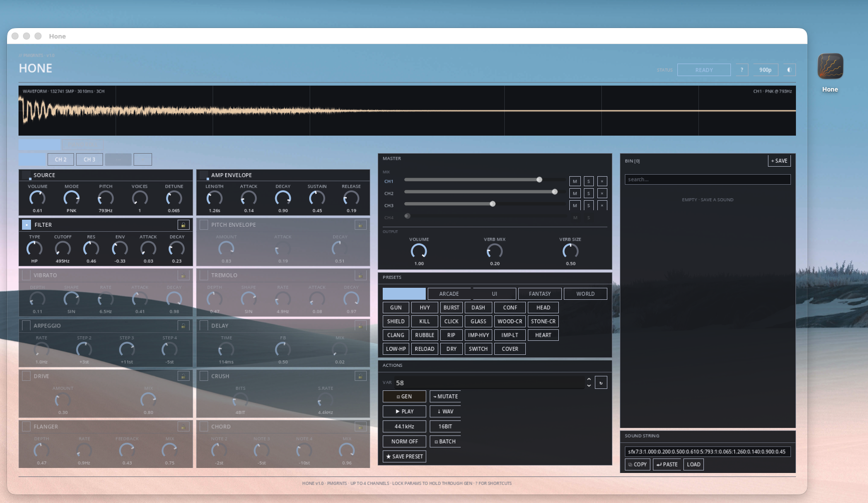
Task: Cycle the 44.1kHz sample rate option
Action: tap(404, 426)
